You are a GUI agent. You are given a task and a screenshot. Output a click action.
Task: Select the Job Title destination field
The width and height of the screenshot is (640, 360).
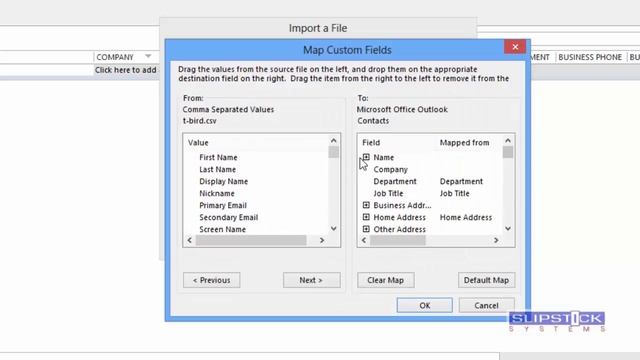point(388,193)
